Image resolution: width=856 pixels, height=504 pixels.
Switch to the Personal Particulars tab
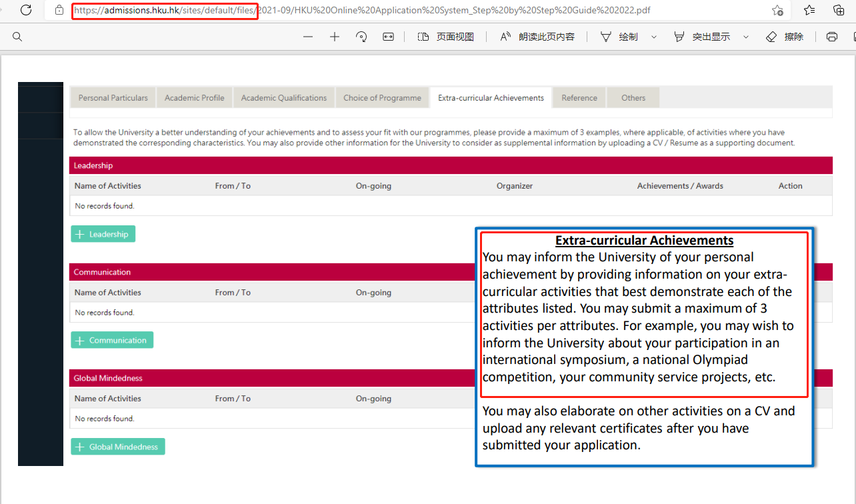point(113,97)
